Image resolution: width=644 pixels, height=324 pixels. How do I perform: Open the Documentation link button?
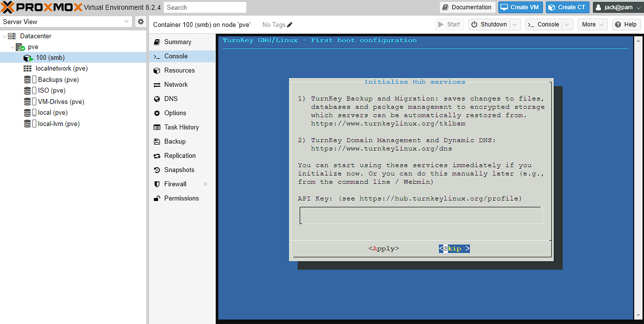[x=467, y=7]
